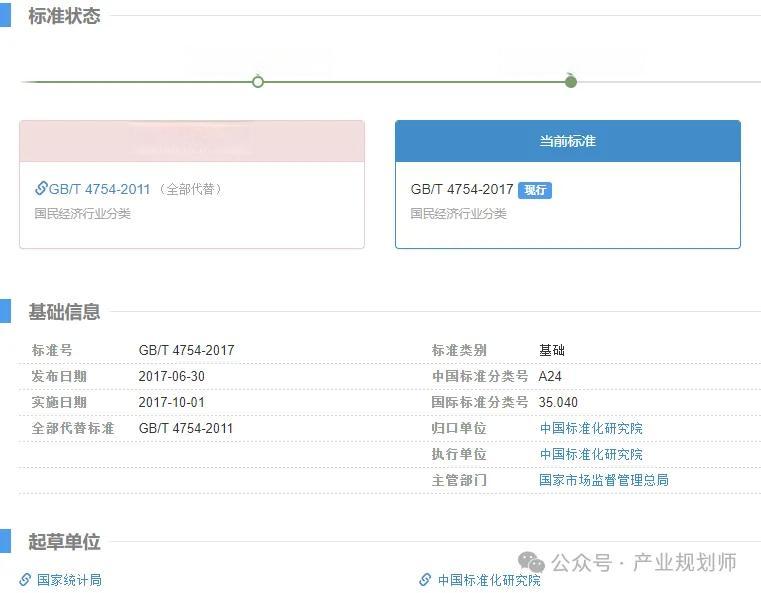Open the 国家统计局 drafting unit link
761x593 pixels.
(x=69, y=579)
